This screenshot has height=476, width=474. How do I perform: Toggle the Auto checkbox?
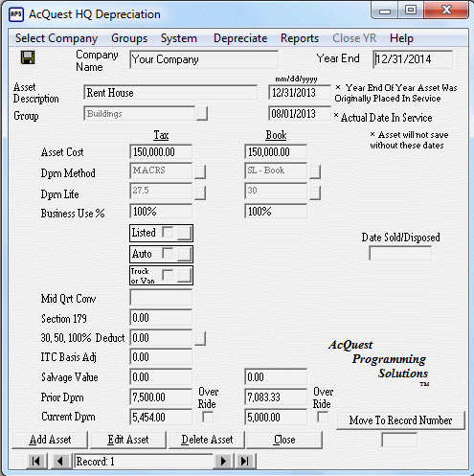pos(168,254)
